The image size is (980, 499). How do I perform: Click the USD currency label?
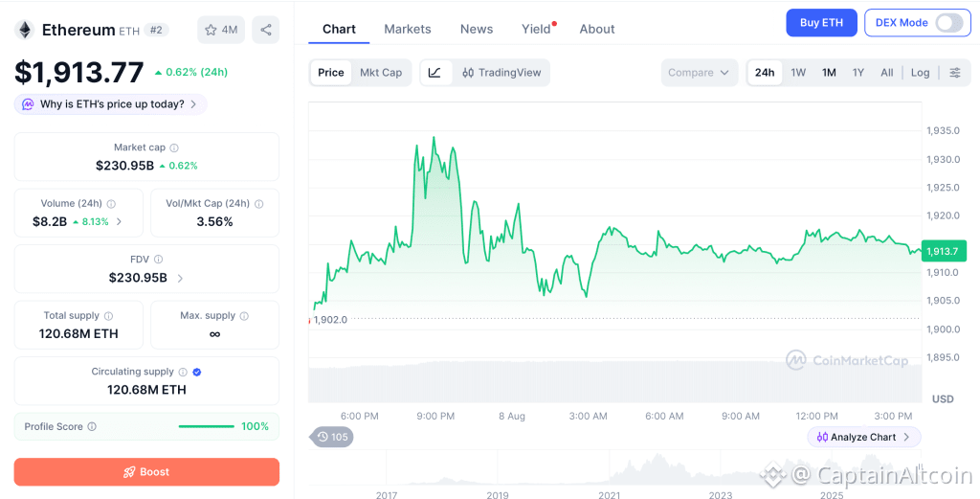943,399
